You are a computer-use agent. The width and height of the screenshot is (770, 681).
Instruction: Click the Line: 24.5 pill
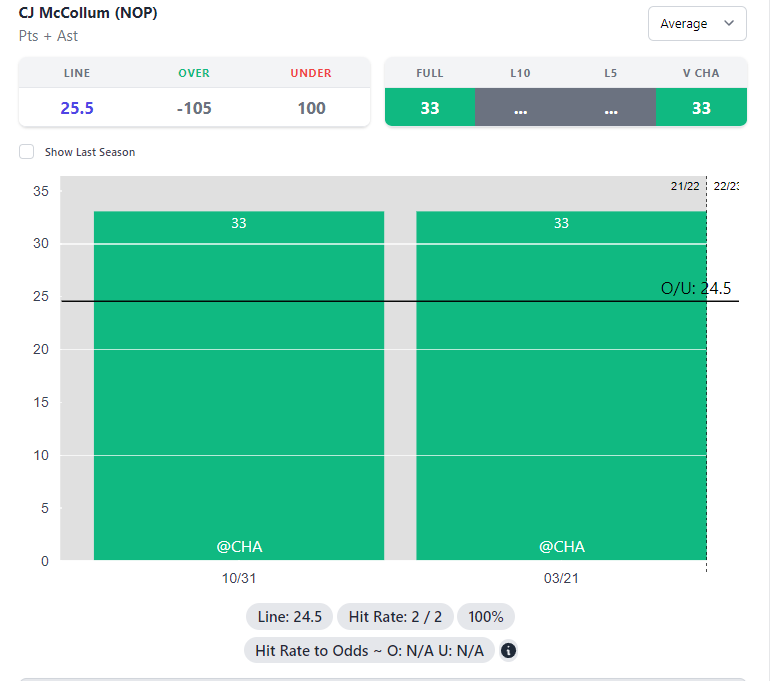[290, 617]
